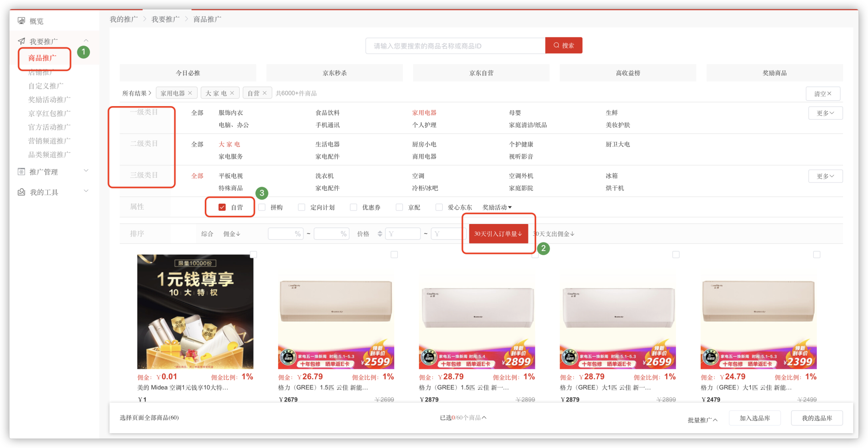Click the maximum commission percent field
The image size is (868, 448).
331,234
